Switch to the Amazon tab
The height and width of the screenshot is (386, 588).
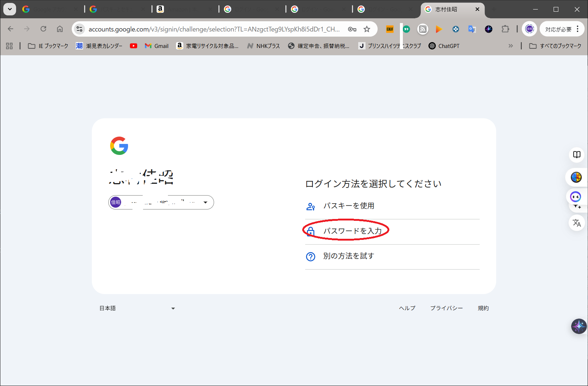click(183, 9)
